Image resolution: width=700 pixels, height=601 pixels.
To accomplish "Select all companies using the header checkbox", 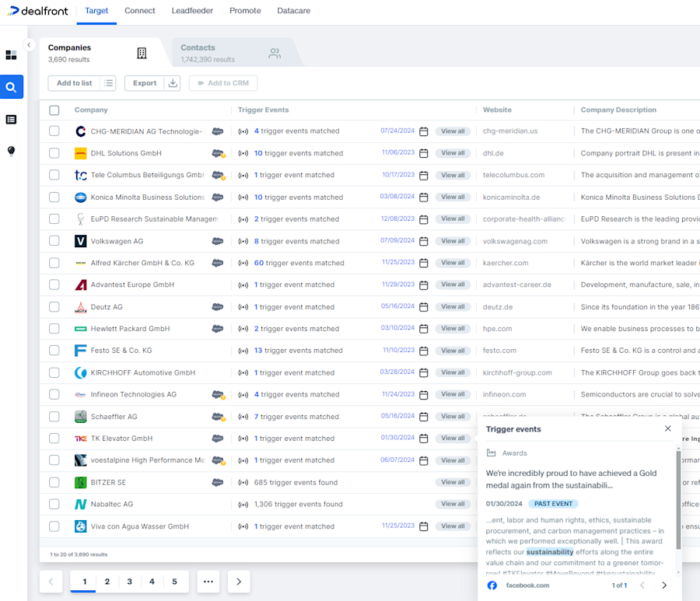I will (x=54, y=110).
